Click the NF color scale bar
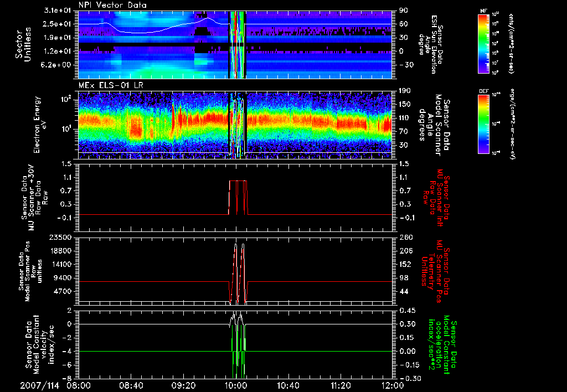Viewport: 567px width, 392px height. point(484,44)
